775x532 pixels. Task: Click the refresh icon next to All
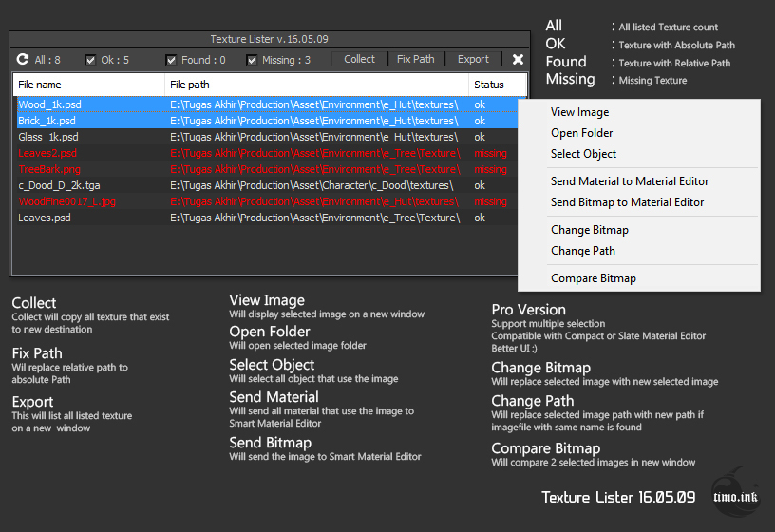tap(22, 59)
